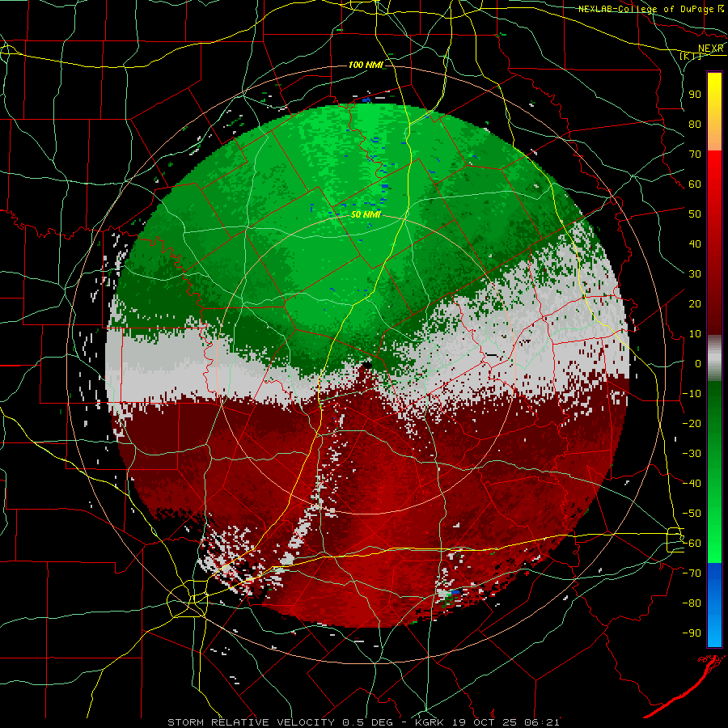The width and height of the screenshot is (728, 728).
Task: Click the STORM RELATIVE VELOCITY product caption
Action: (x=253, y=722)
